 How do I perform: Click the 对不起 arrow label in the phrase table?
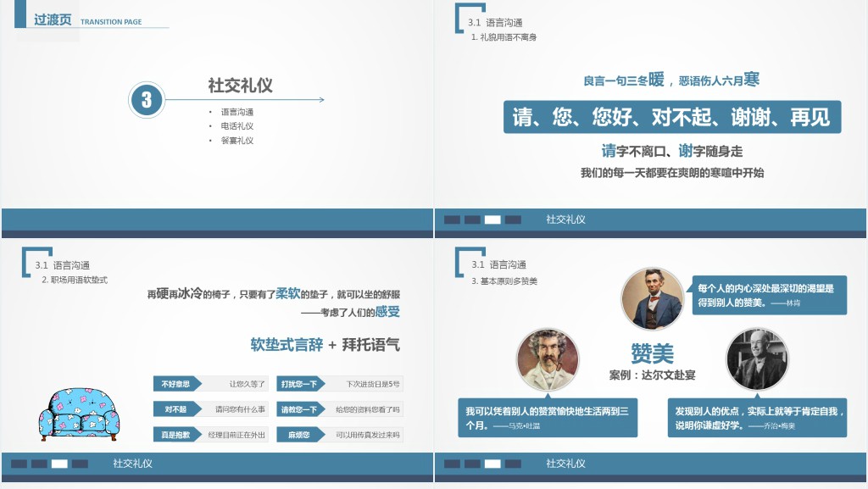[177, 409]
